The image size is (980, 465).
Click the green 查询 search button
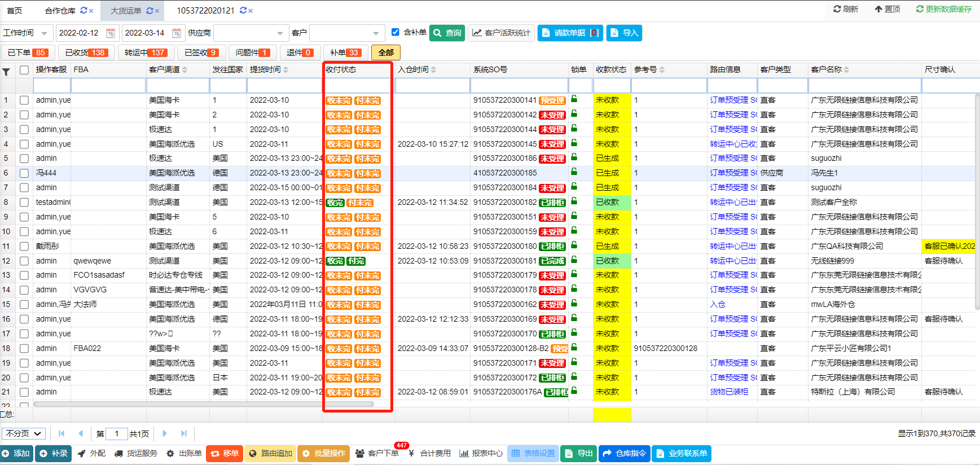(x=447, y=33)
